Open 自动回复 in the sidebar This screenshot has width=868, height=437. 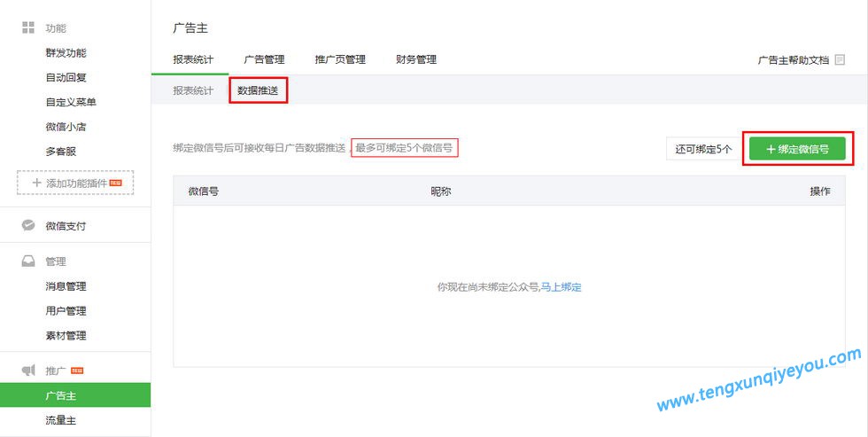(66, 77)
